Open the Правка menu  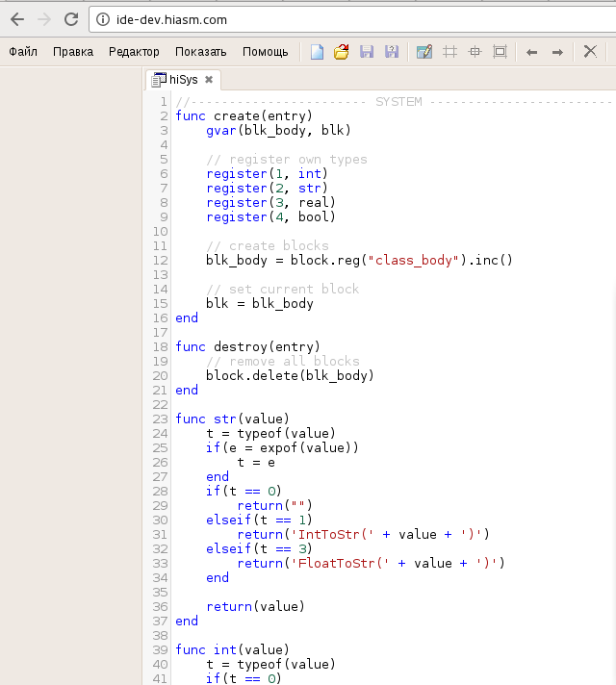pos(73,52)
